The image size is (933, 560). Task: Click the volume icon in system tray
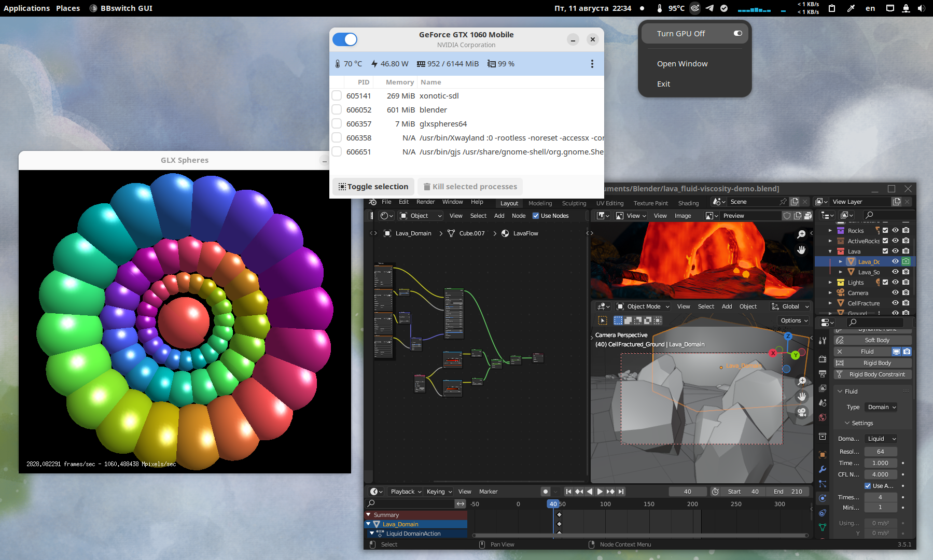click(921, 8)
